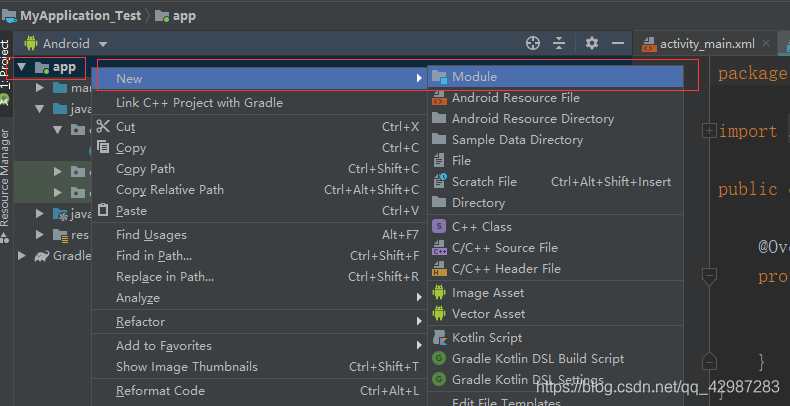This screenshot has width=790, height=406.
Task: Open the Refactor submenu
Action: [259, 322]
